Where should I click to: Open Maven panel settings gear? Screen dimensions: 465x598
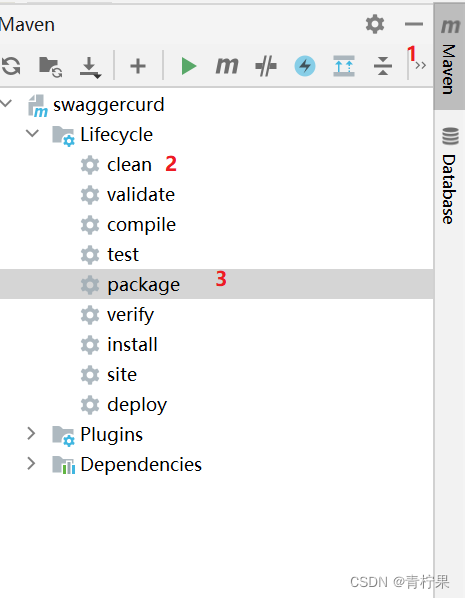tap(375, 24)
